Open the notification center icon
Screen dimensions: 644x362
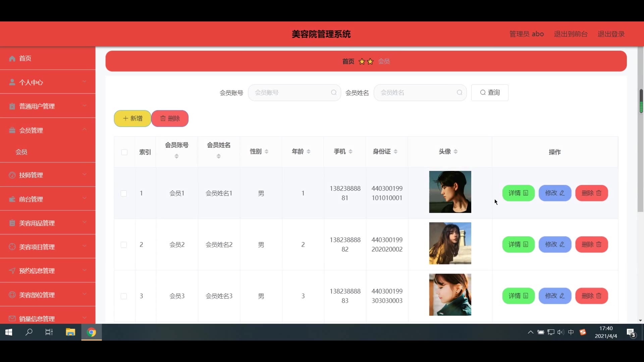click(x=631, y=333)
